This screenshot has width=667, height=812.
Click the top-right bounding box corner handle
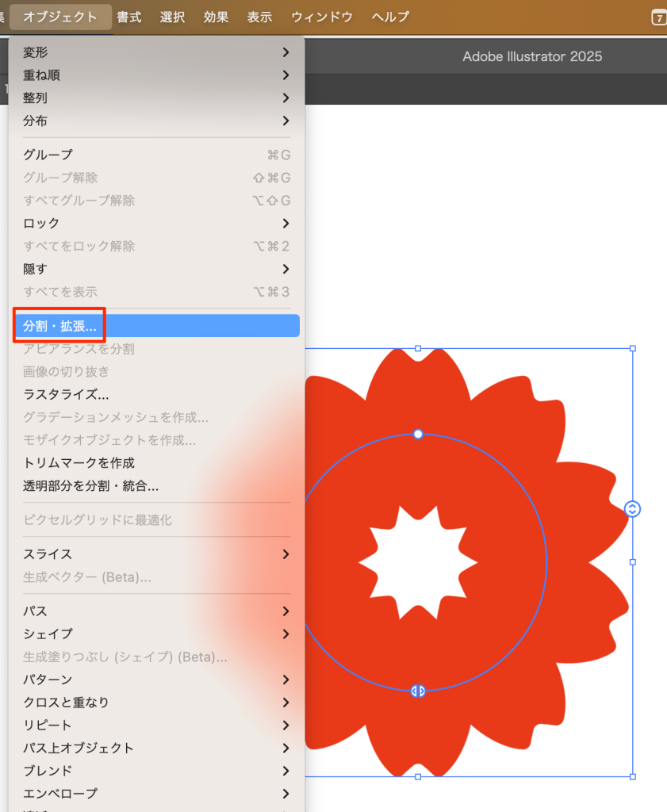(632, 348)
